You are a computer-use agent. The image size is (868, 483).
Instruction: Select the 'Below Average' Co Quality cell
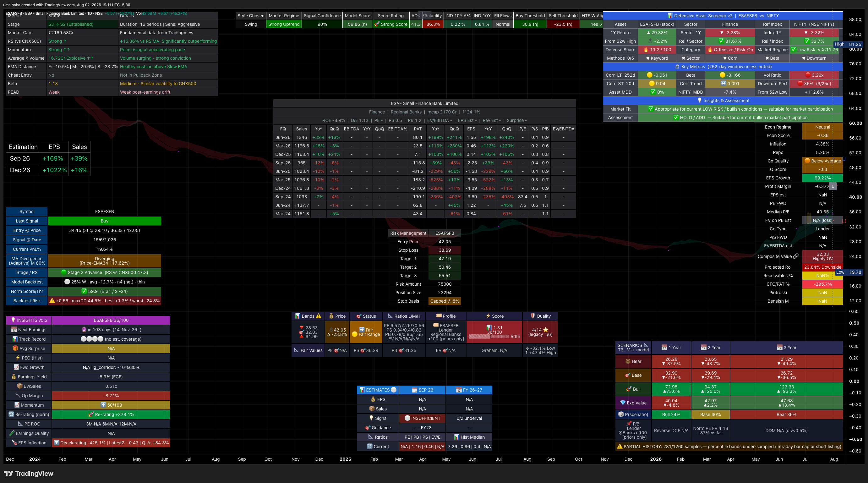point(822,161)
